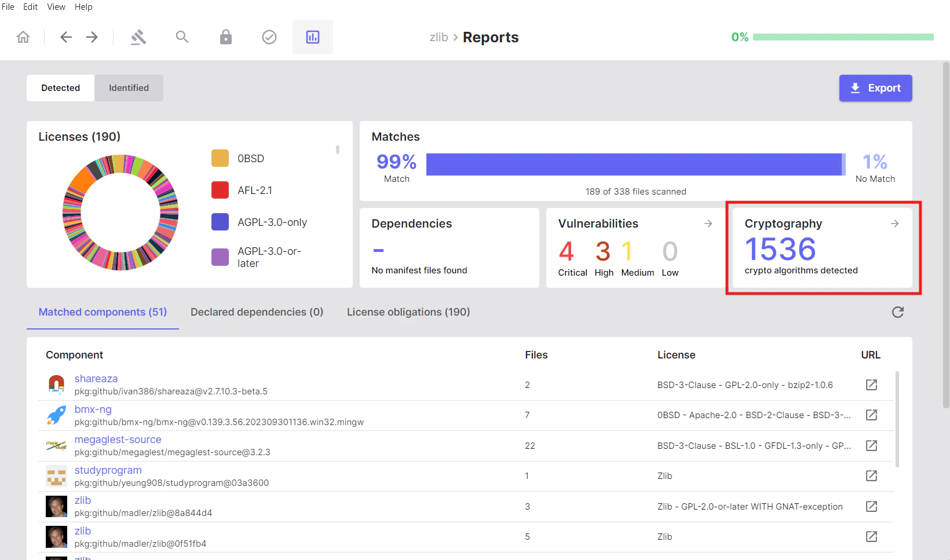This screenshot has height=560, width=950.
Task: Open the search tool icon
Action: click(x=182, y=36)
